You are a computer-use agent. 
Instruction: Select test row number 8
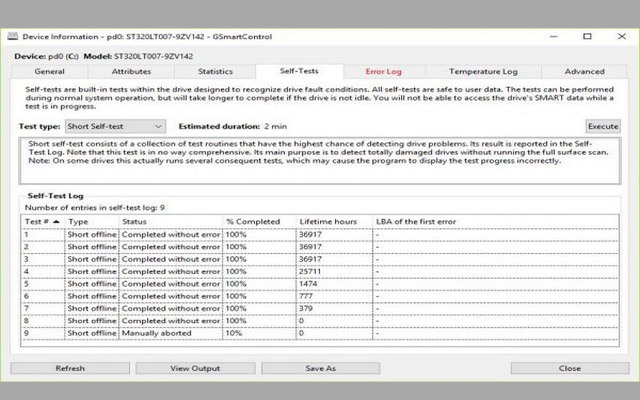(x=320, y=321)
